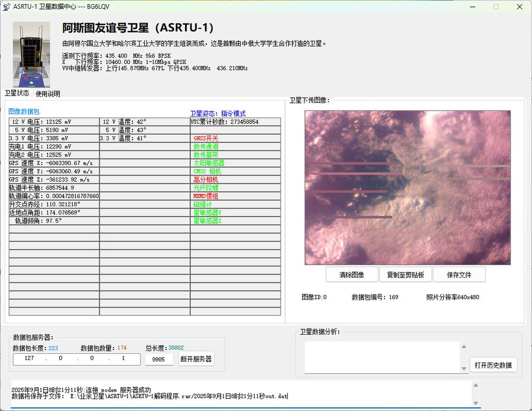The height and width of the screenshot is (411, 532).
Task: Select the 高分相机 status cell
Action: click(206, 179)
